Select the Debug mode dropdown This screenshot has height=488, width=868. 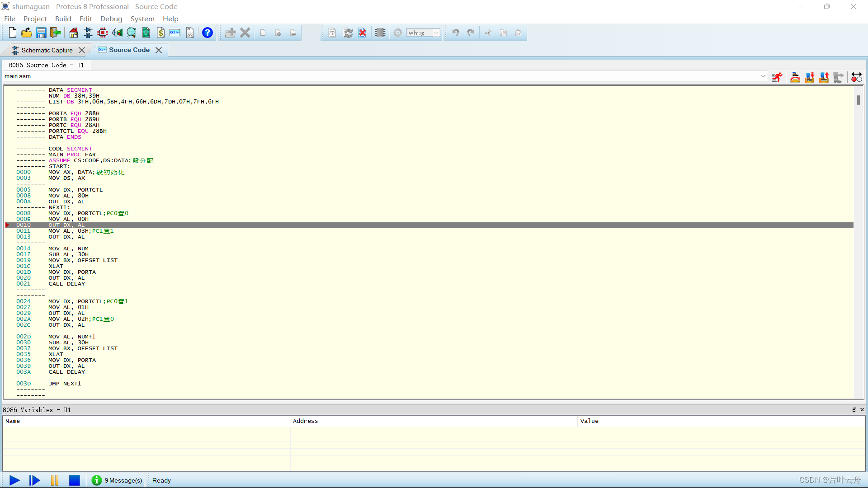pyautogui.click(x=421, y=33)
